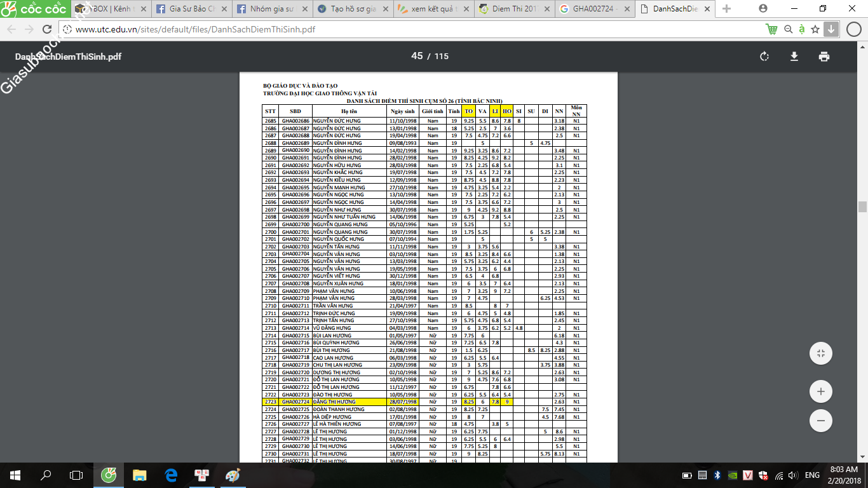Viewport: 868px width, 488px height.
Task: Rotate the PDF document clockwise
Action: click(x=764, y=57)
